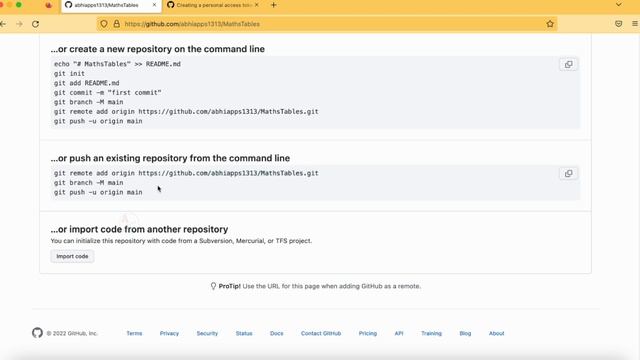Click the ProTip text below the panel

(x=320, y=286)
